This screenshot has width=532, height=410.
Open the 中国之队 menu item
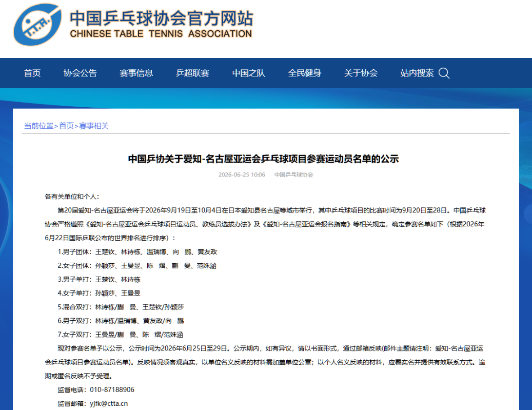point(248,73)
